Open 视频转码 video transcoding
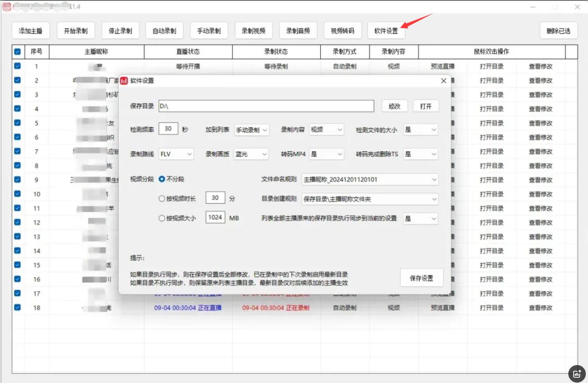This screenshot has height=383, width=588. click(343, 30)
